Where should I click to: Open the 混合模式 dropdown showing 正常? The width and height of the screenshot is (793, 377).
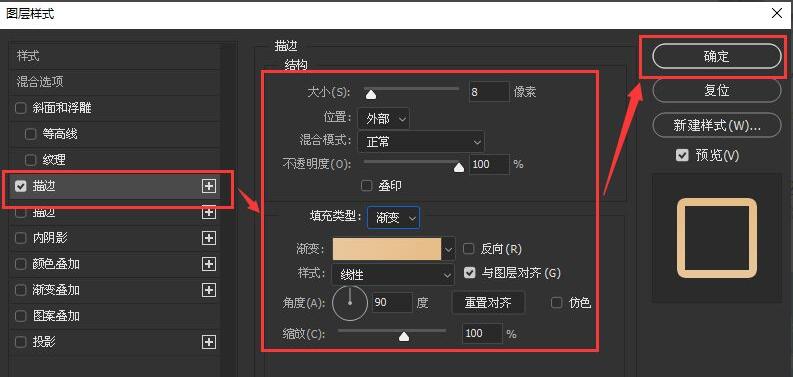click(x=421, y=142)
